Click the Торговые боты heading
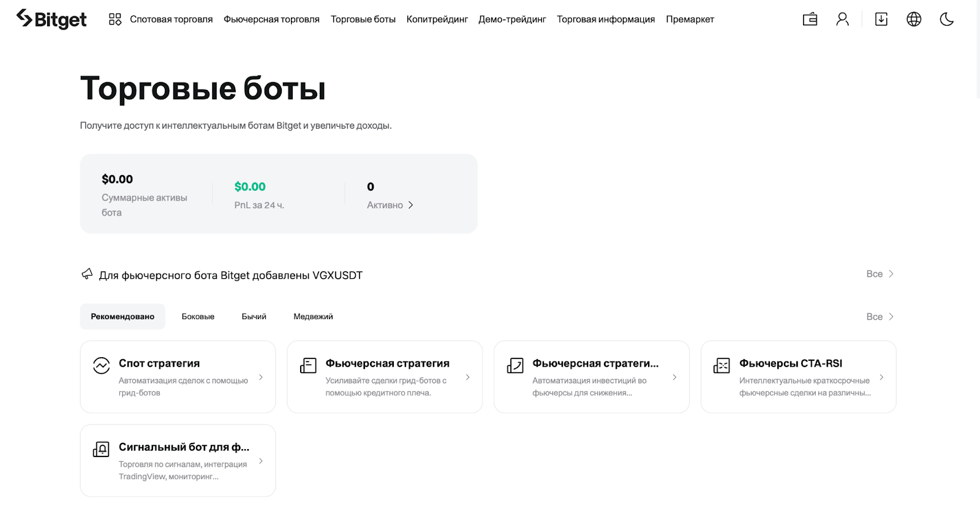The image size is (980, 506). tap(203, 88)
